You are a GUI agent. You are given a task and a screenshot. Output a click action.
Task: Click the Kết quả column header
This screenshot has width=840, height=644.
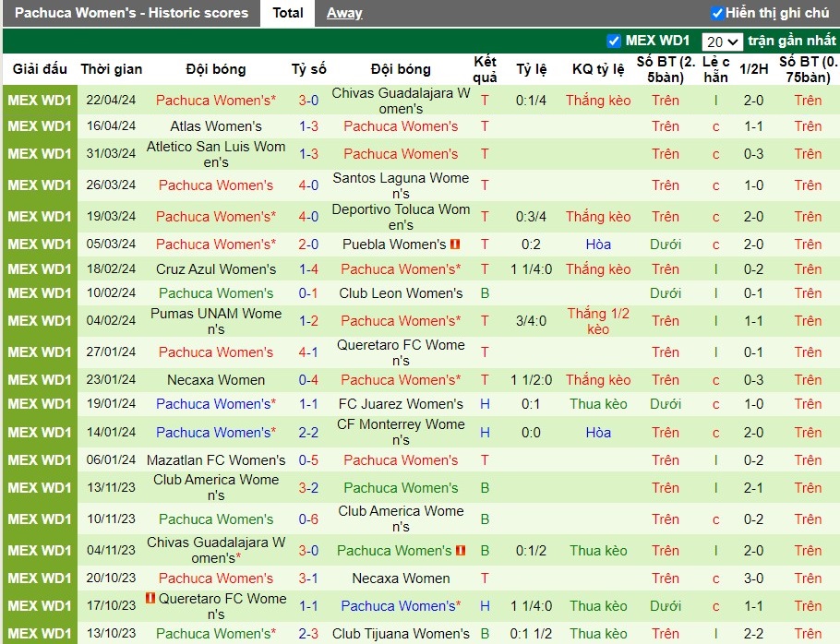[x=485, y=69]
